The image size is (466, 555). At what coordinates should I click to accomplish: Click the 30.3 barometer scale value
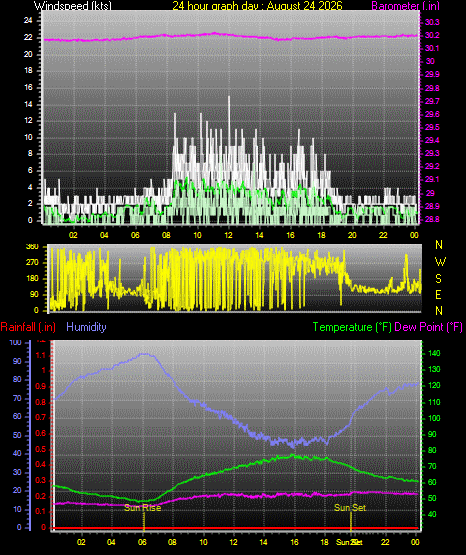432,22
